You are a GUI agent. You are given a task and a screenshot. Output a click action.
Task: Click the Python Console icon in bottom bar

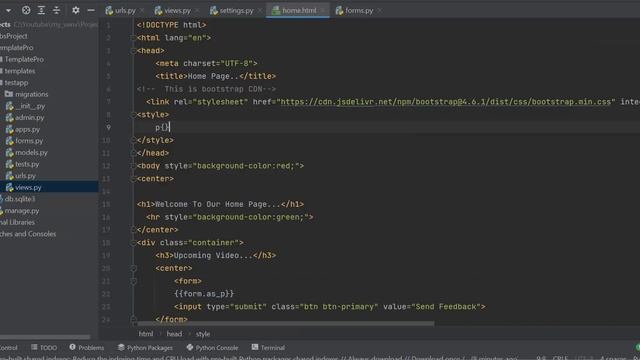tap(189, 347)
